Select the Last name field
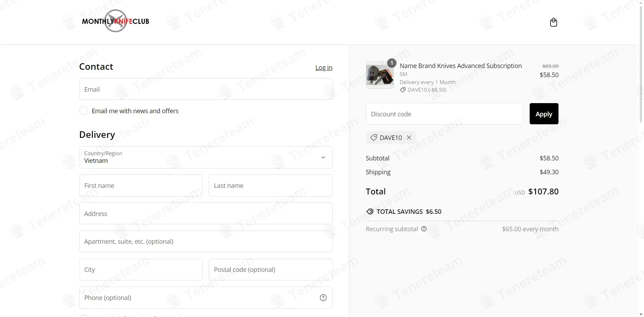Viewport: 644px width, 317px height. pyautogui.click(x=270, y=185)
